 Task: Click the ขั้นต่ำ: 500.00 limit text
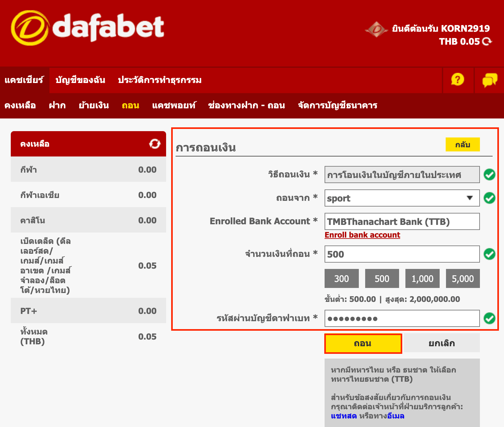click(350, 299)
